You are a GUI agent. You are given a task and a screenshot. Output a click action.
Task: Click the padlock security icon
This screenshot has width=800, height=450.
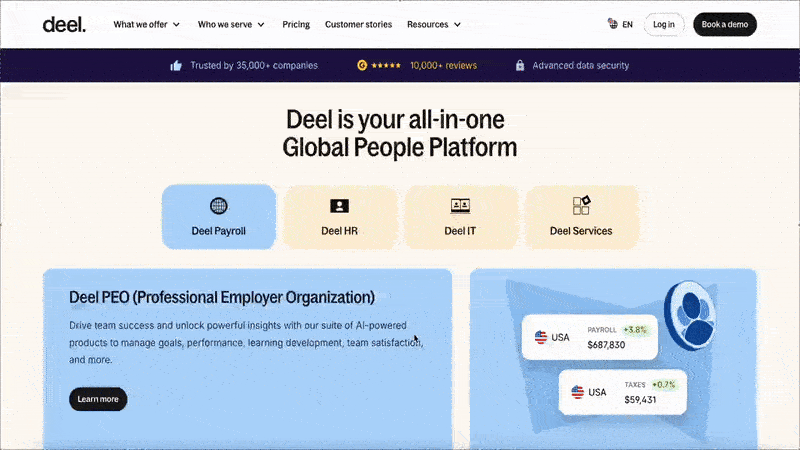[x=519, y=65]
